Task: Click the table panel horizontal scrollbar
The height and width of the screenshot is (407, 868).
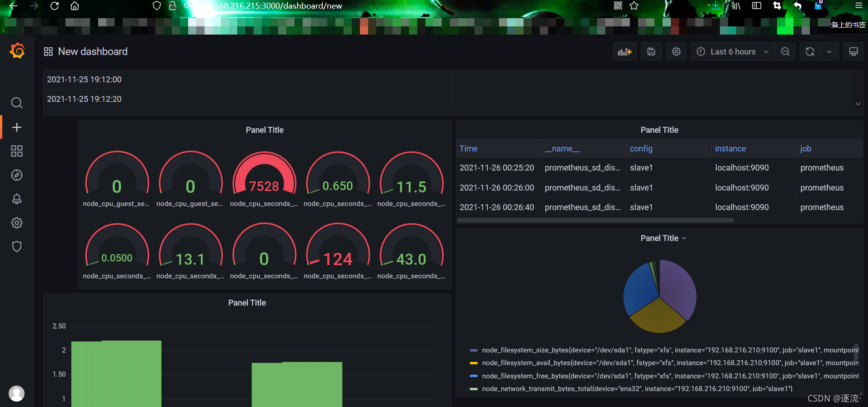Action: pos(595,220)
